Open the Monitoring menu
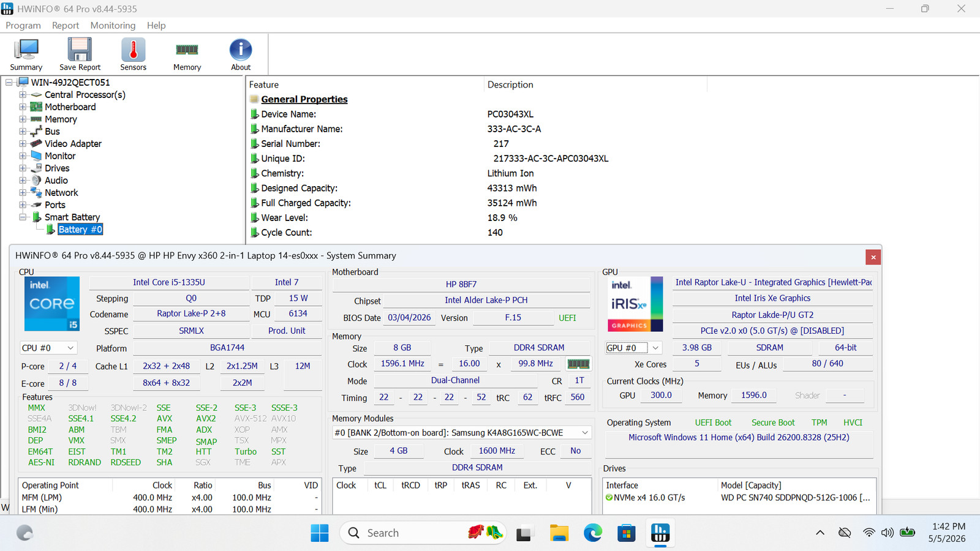The height and width of the screenshot is (551, 980). pos(113,25)
